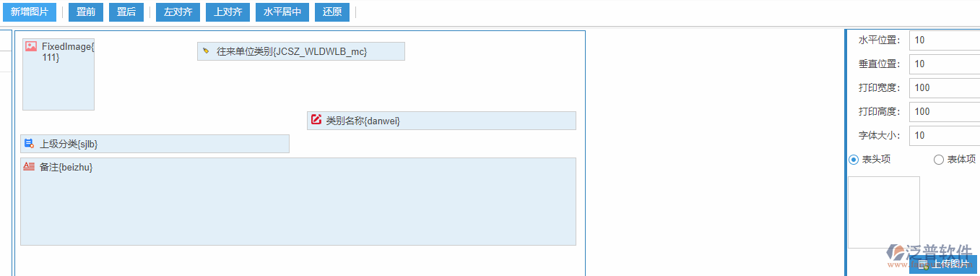Click the 水平居中 center button

(282, 12)
